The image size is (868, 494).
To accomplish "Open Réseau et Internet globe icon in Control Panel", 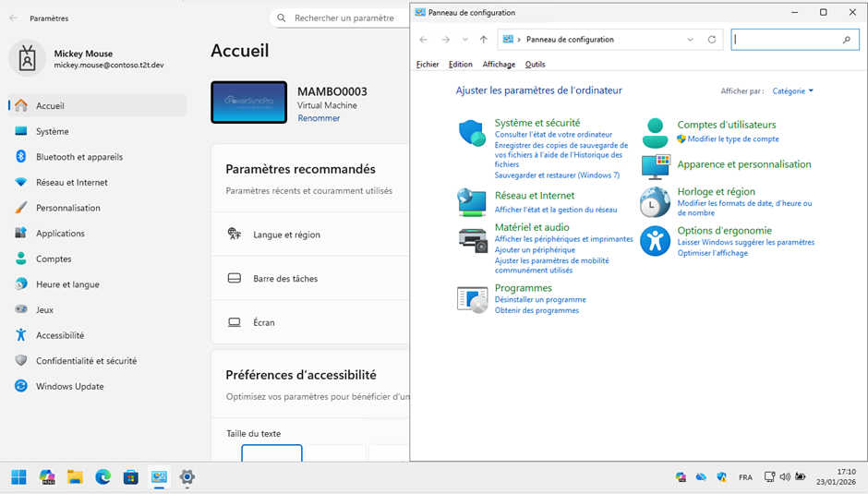I will click(472, 202).
